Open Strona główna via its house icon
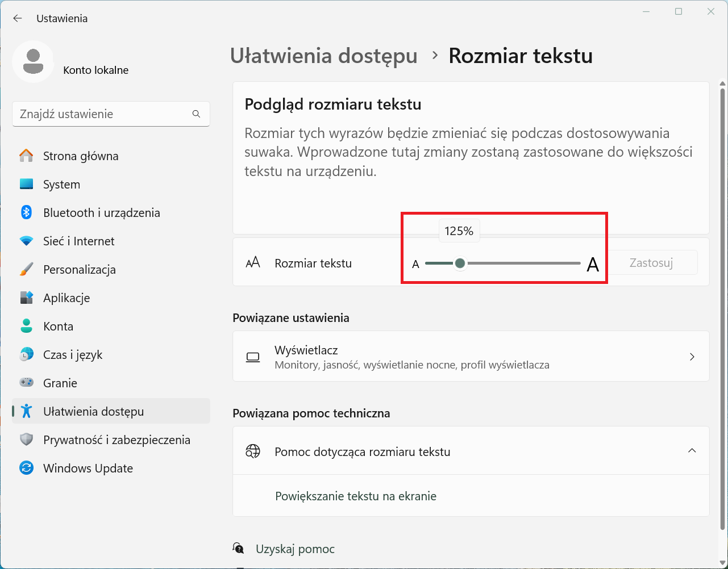728x569 pixels. [26, 156]
